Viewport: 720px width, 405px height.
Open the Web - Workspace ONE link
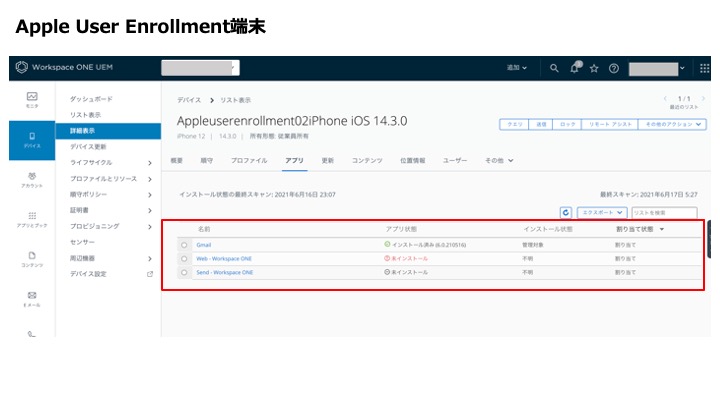pos(224,259)
